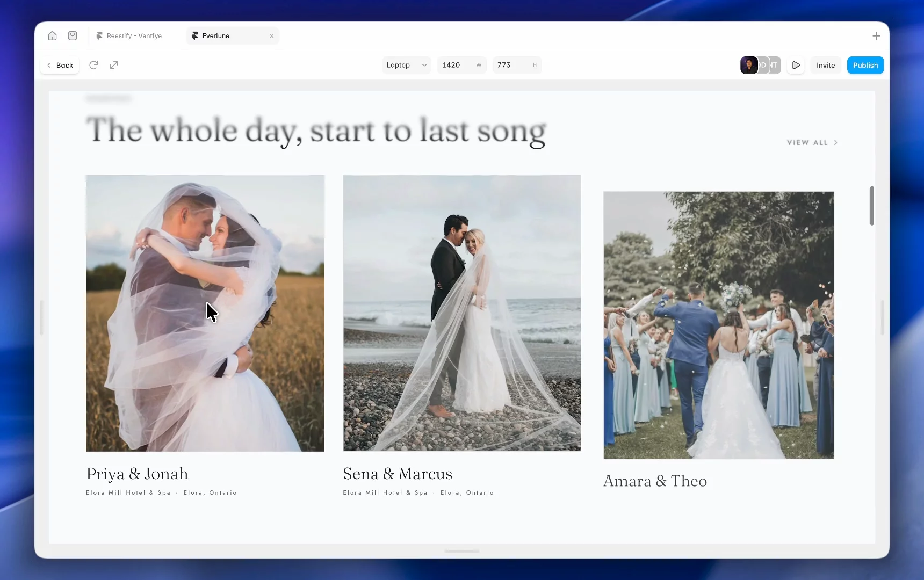Follow the VIEW ALL link
Image resolution: width=924 pixels, height=580 pixels.
coord(812,142)
